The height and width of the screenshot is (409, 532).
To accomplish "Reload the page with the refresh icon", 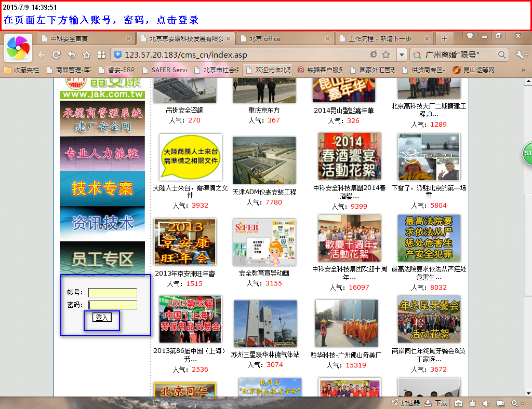I will (56, 54).
